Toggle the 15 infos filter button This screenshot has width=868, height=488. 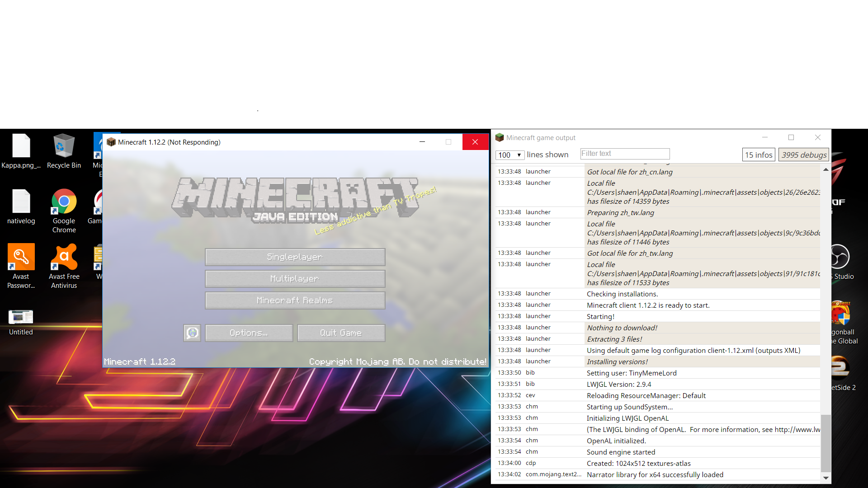point(758,155)
